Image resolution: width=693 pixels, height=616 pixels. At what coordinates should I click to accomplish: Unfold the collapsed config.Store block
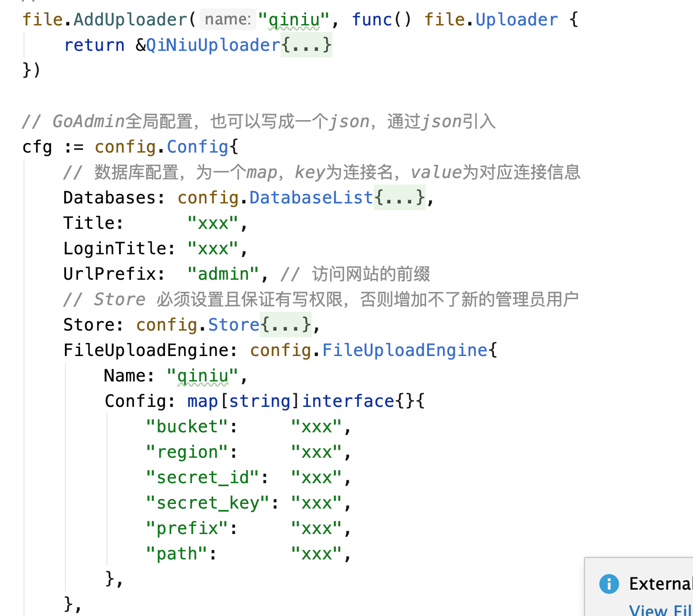click(286, 325)
